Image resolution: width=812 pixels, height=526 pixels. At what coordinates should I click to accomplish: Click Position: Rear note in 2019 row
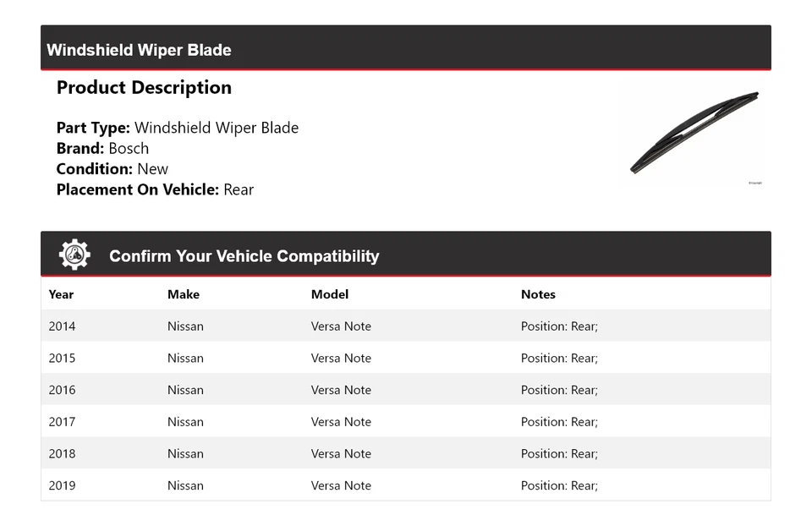pos(559,485)
